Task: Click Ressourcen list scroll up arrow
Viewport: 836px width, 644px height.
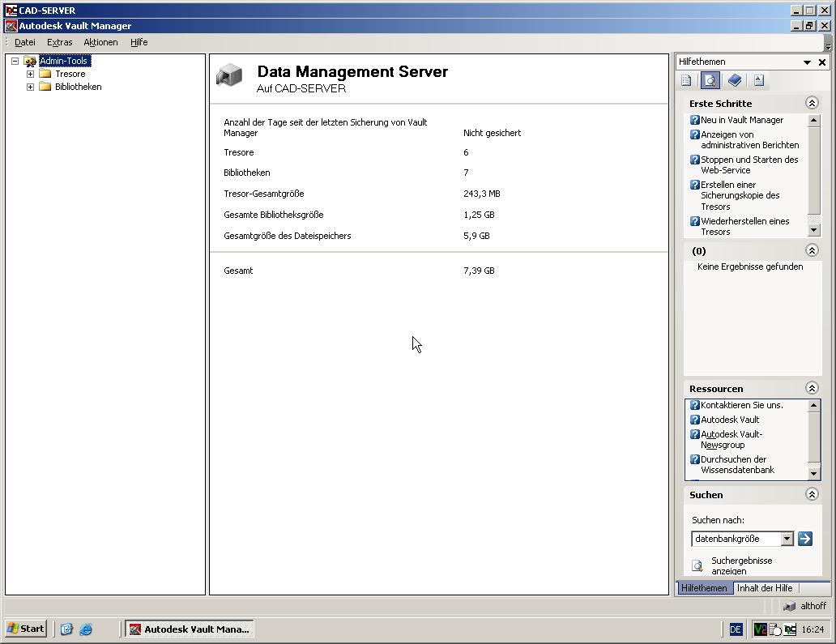Action: 813,406
